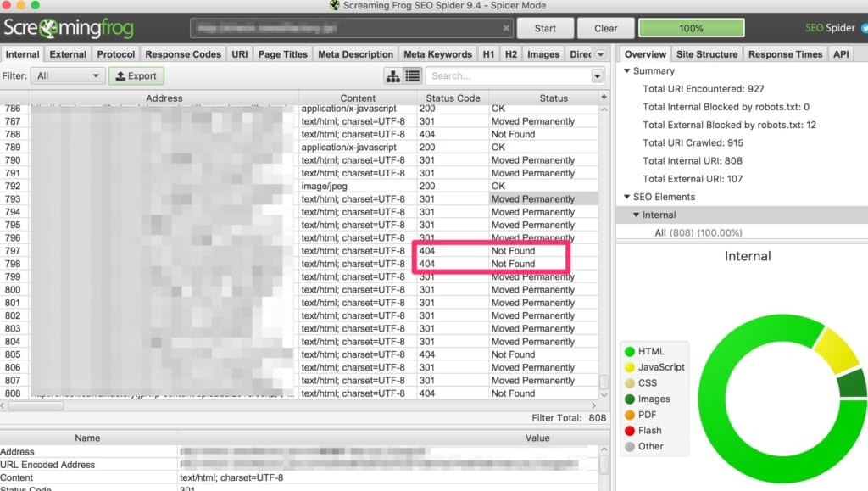
Task: Open the Filter All dropdown
Action: (x=68, y=75)
